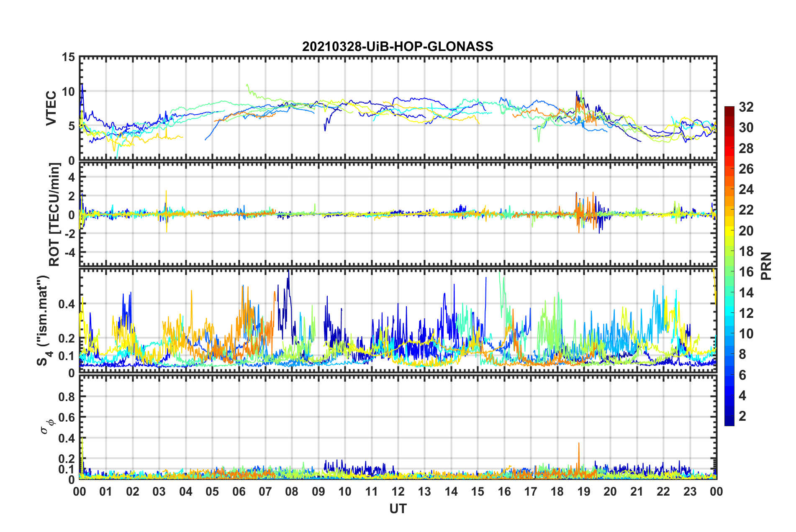Click the x-axis tick label 23

690,491
